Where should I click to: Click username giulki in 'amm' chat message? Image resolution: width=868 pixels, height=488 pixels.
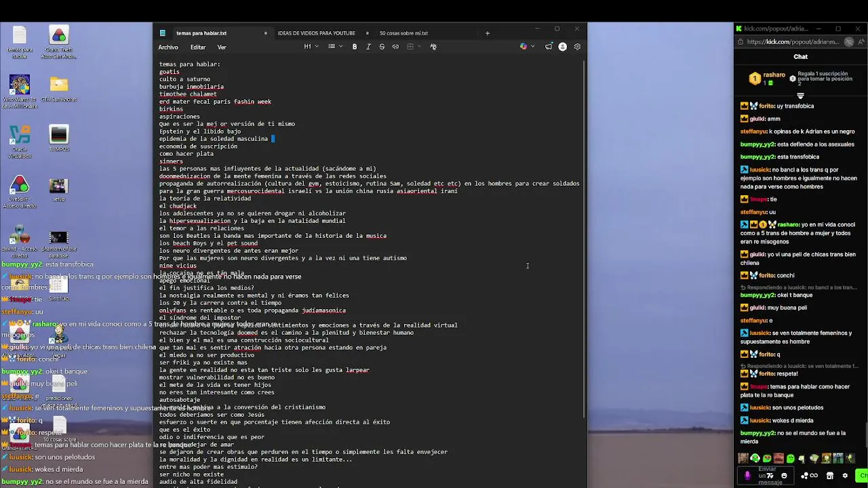click(757, 119)
